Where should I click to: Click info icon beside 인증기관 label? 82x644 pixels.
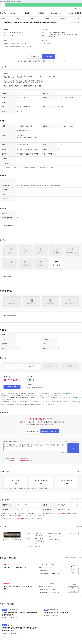click(48, 505)
